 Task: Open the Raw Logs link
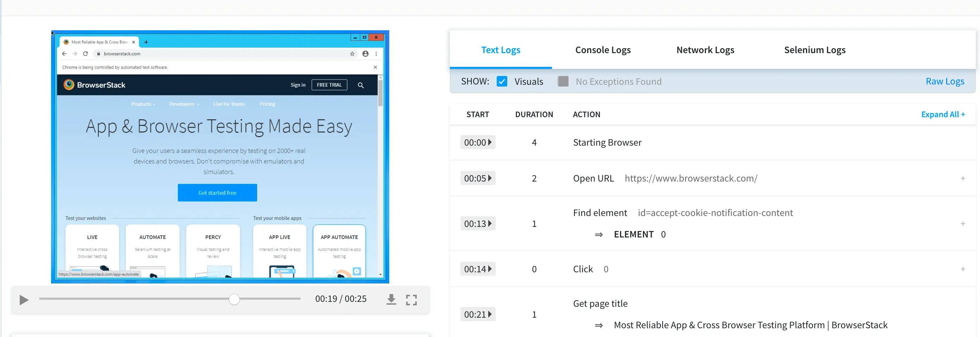pyautogui.click(x=944, y=81)
